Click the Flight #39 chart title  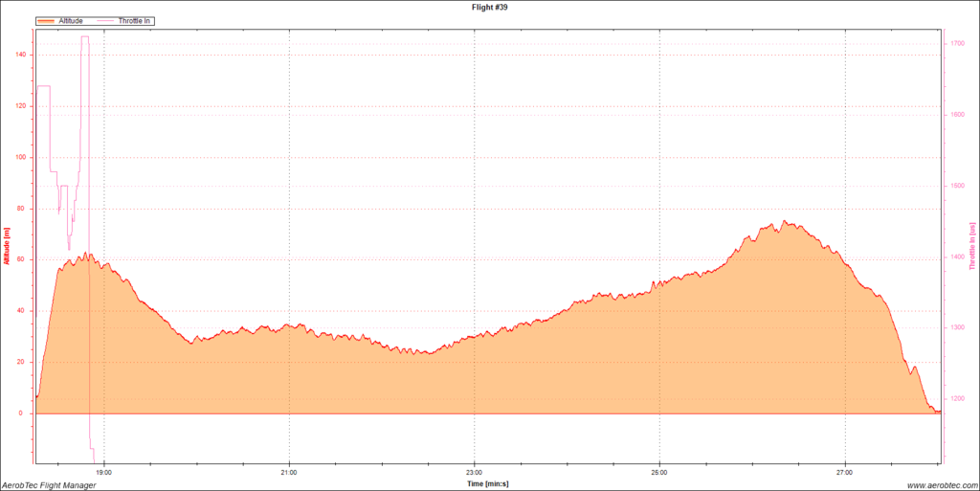(490, 6)
